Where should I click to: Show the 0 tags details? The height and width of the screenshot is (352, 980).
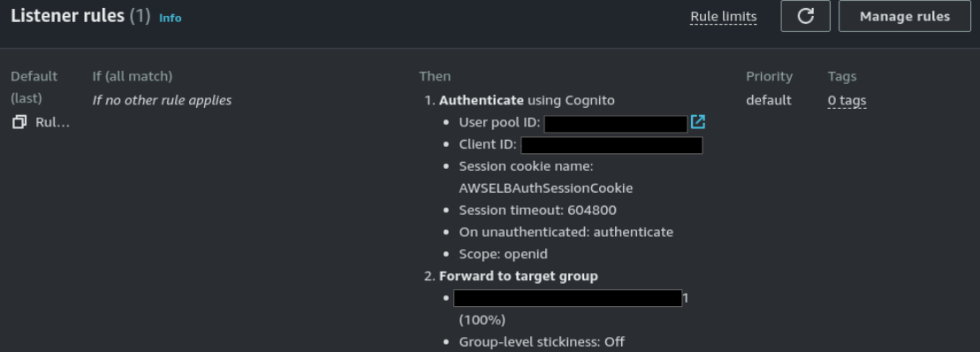(847, 100)
